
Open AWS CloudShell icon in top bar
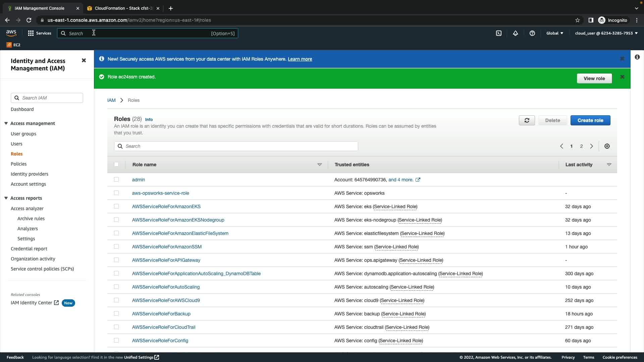499,33
